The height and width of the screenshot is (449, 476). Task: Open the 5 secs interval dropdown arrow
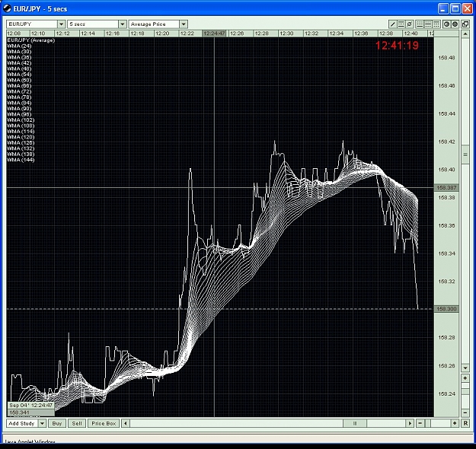(123, 24)
